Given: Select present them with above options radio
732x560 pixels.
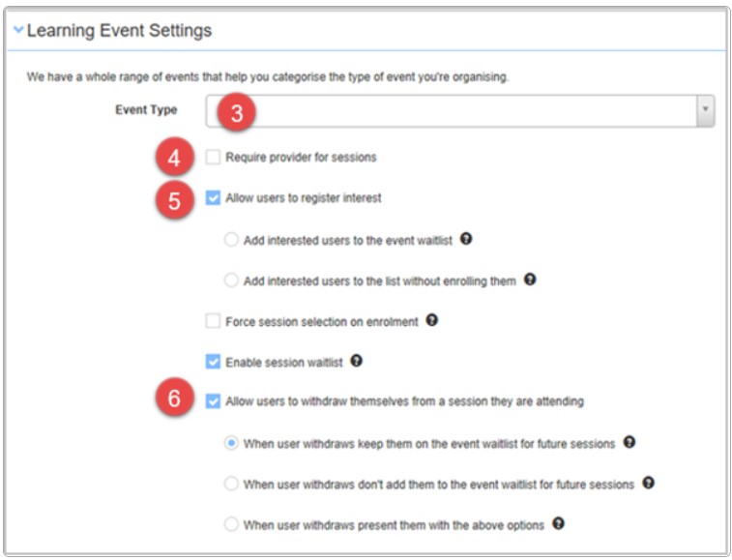Looking at the screenshot, I should 231,524.
